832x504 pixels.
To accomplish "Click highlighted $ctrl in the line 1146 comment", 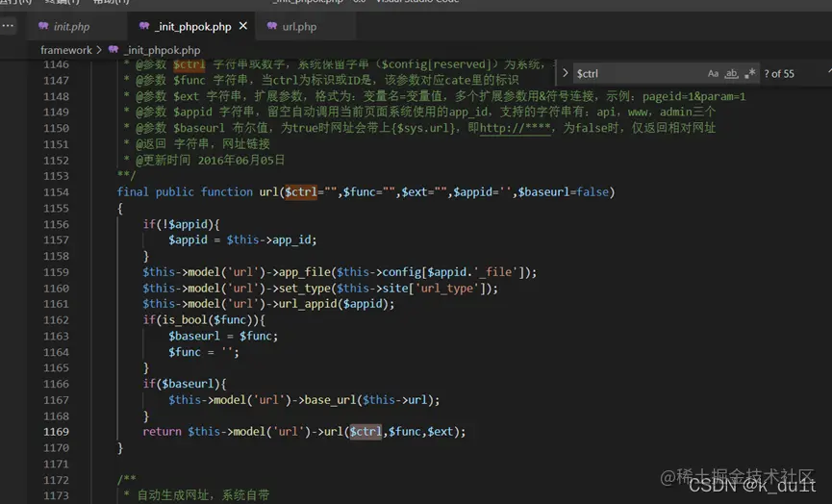I will pyautogui.click(x=189, y=64).
